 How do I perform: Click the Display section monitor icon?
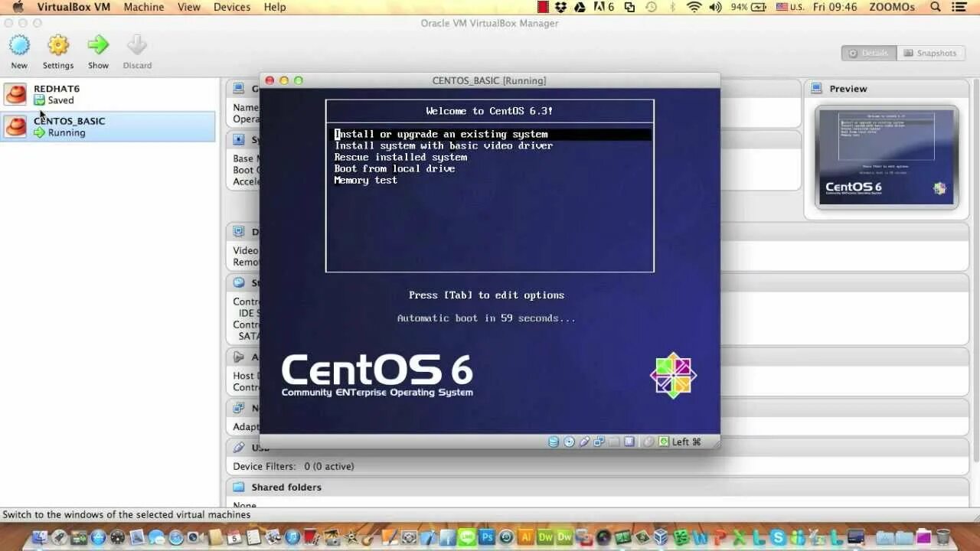(239, 232)
